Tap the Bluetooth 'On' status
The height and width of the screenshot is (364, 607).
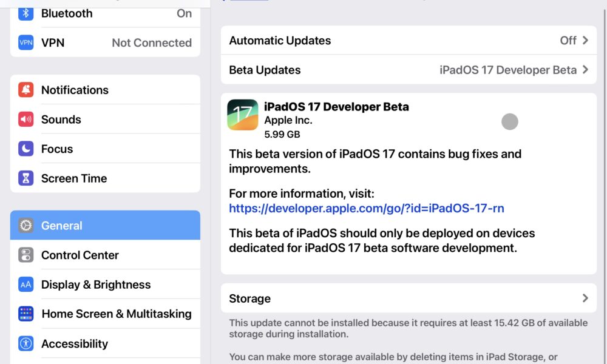[185, 13]
